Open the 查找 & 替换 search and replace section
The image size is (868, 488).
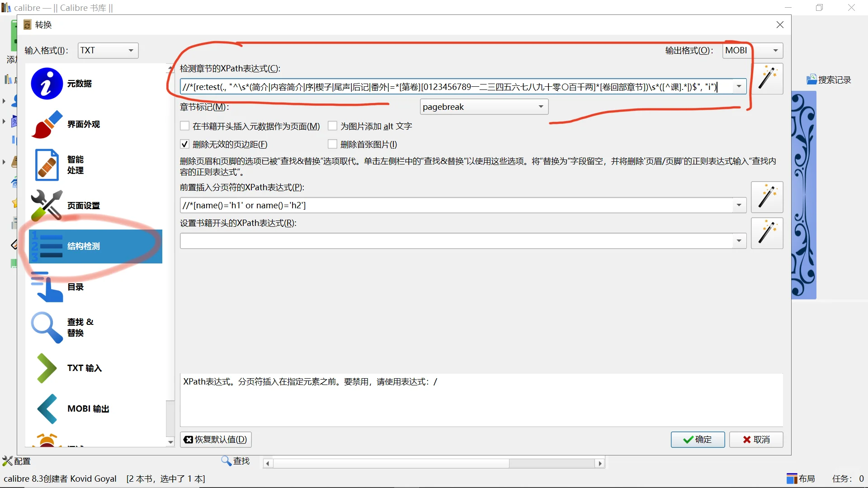(x=95, y=328)
